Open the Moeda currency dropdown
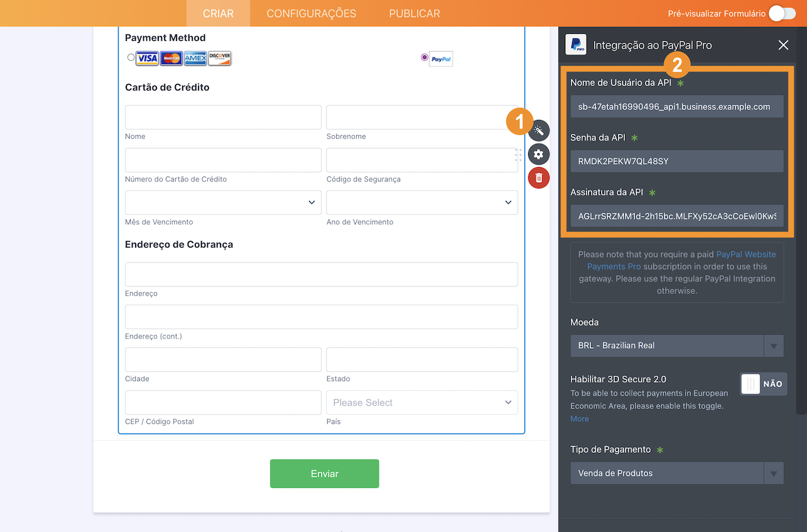The width and height of the screenshot is (807, 532). pyautogui.click(x=677, y=345)
